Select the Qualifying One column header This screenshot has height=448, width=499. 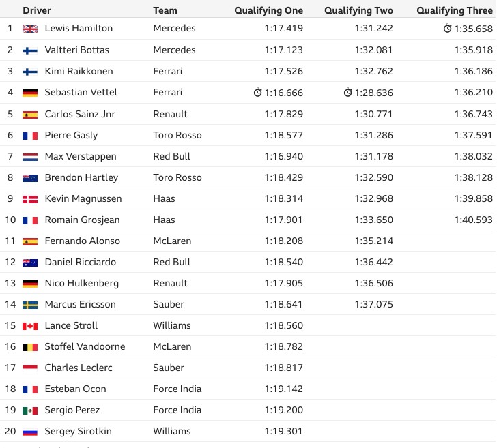tap(268, 10)
